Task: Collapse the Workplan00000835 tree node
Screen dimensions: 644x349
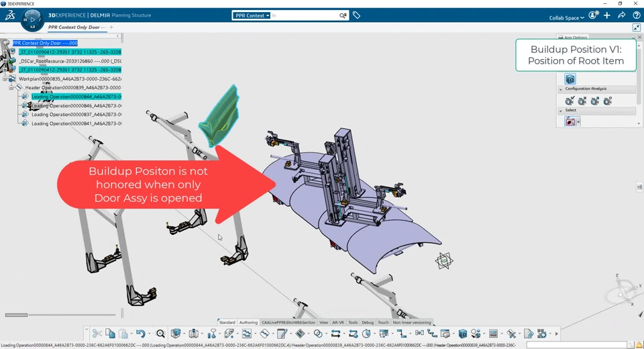Action: pyautogui.click(x=5, y=79)
